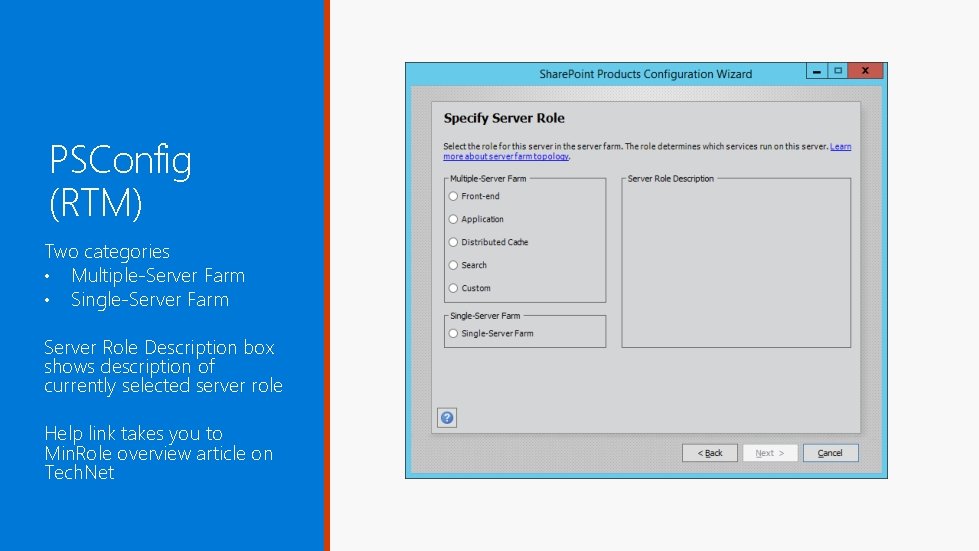Click the Multiple-Server Farm group label
979x551 pixels.
point(488,178)
